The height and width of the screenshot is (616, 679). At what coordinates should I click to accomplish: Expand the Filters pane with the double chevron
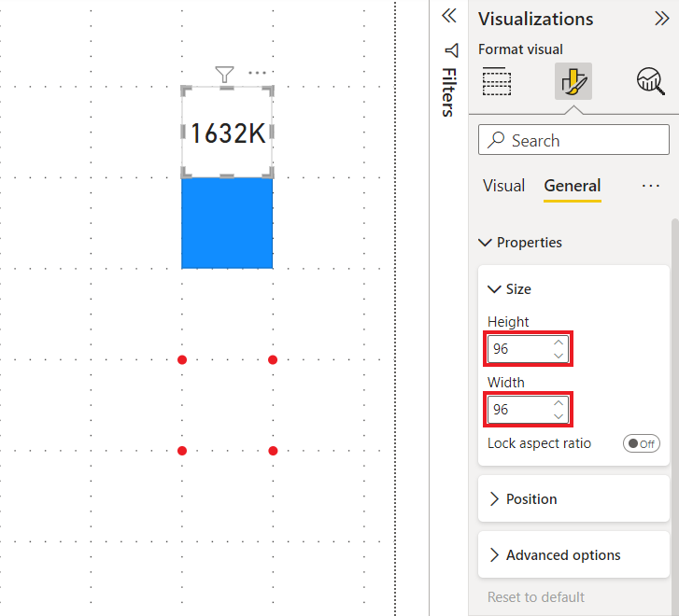pos(449,16)
